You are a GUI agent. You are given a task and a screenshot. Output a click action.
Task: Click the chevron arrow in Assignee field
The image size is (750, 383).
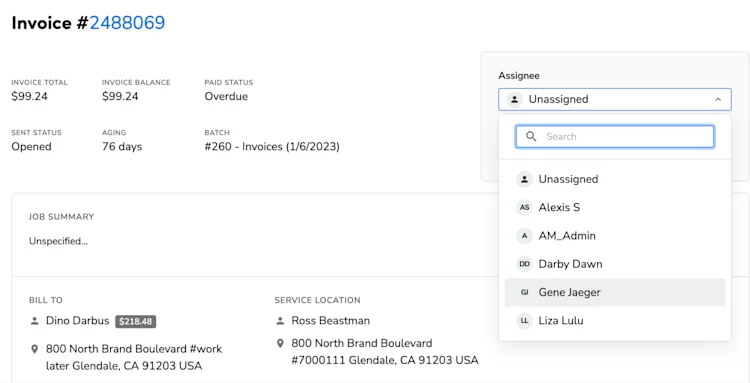pos(718,99)
